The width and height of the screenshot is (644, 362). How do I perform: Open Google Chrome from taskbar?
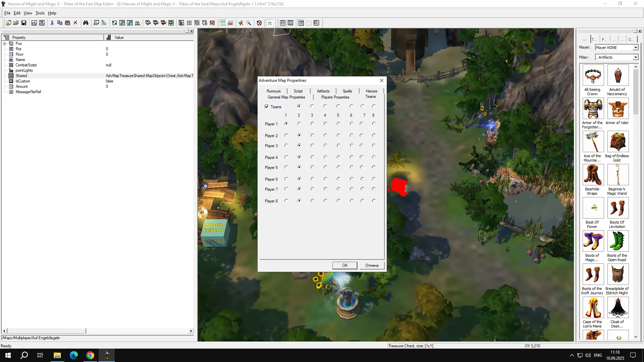pos(90,355)
